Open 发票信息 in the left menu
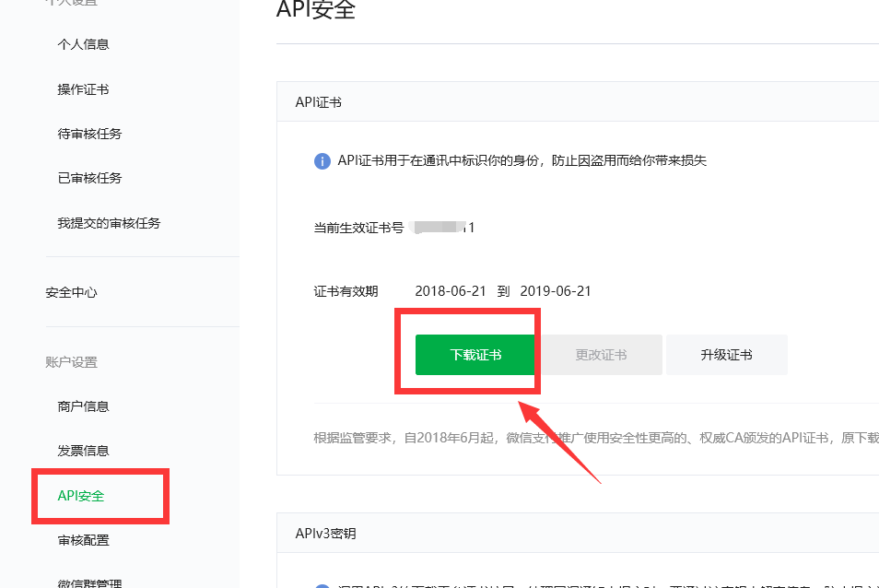Viewport: 879px width, 588px height. pos(83,451)
